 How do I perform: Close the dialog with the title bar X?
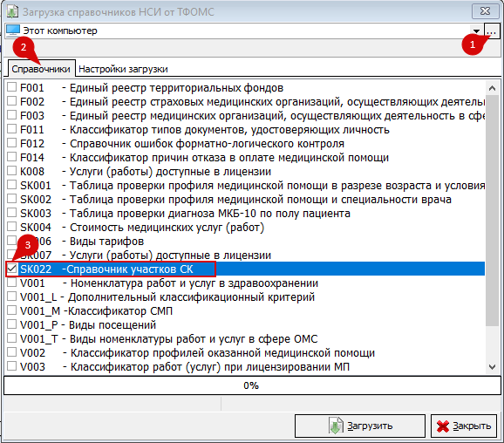[485, 11]
